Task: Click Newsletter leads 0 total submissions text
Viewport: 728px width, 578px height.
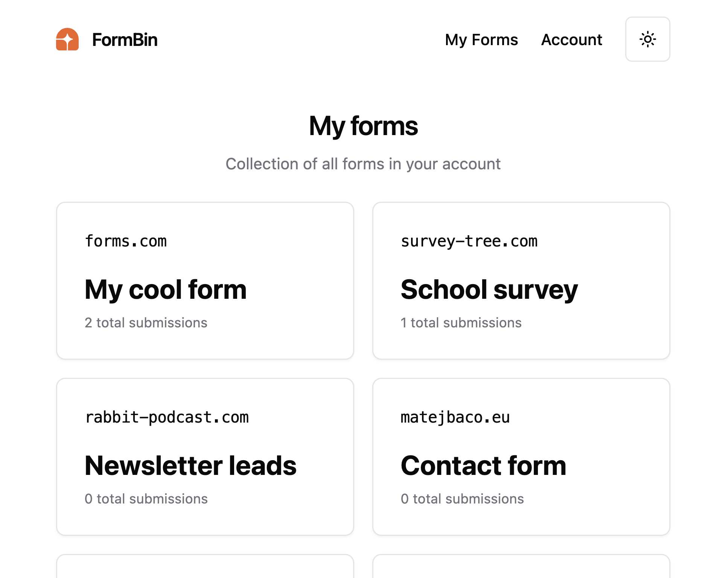Action: click(x=146, y=499)
